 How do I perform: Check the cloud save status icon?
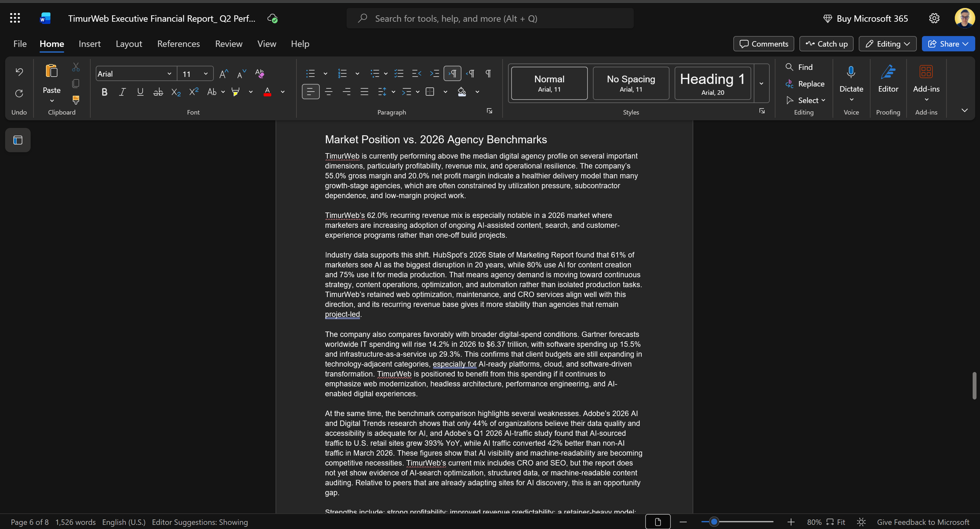pyautogui.click(x=273, y=18)
